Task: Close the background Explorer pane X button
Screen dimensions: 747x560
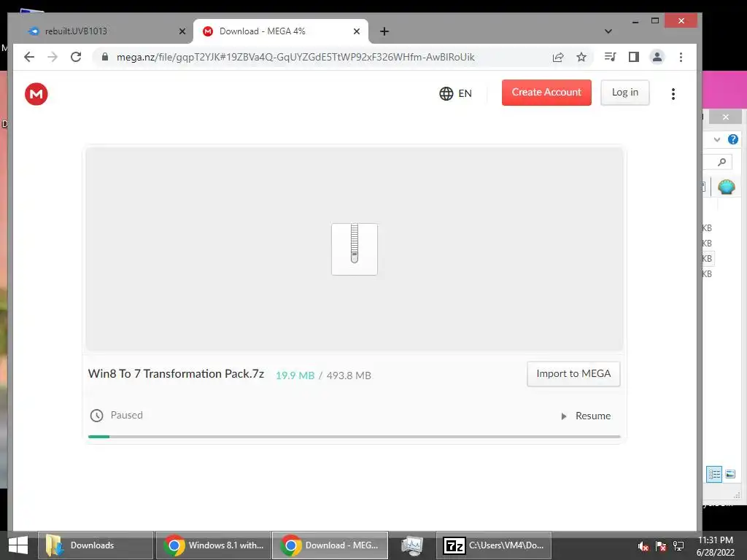Action: point(725,117)
